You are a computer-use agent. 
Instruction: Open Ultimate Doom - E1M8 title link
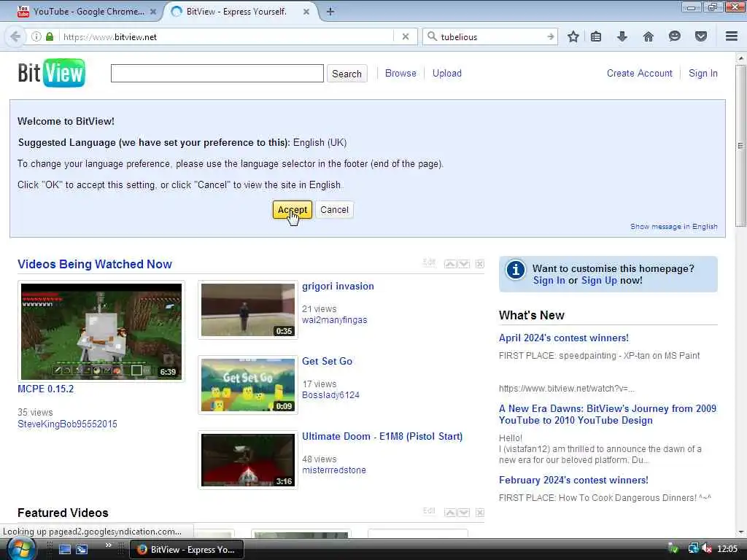382,437
